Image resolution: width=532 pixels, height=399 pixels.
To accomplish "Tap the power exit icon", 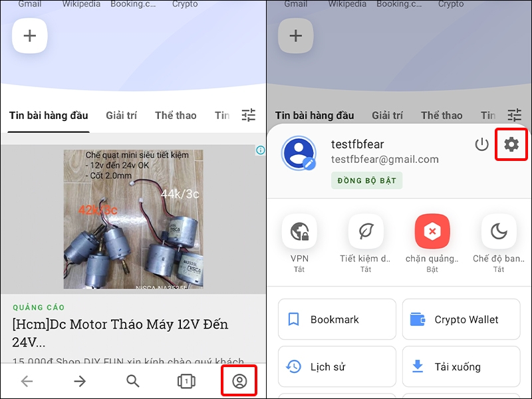I will click(481, 144).
